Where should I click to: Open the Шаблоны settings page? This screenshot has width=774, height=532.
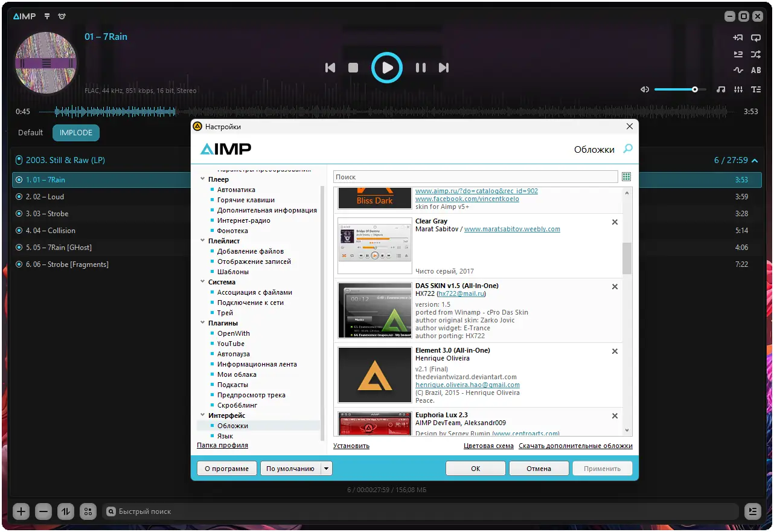coord(233,272)
